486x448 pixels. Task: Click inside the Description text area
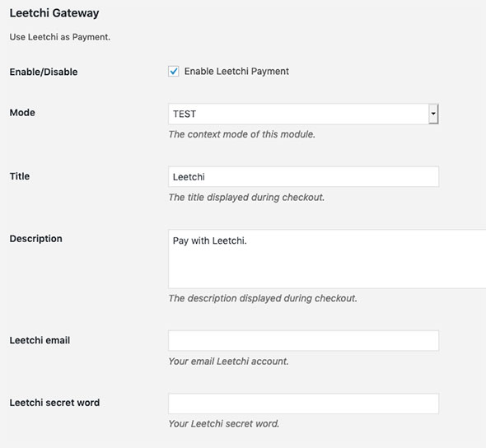(327, 259)
